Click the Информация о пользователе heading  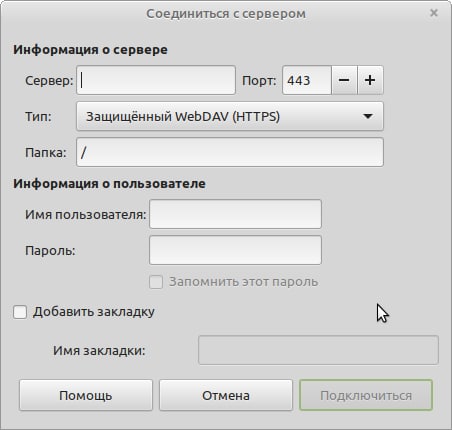coord(109,184)
